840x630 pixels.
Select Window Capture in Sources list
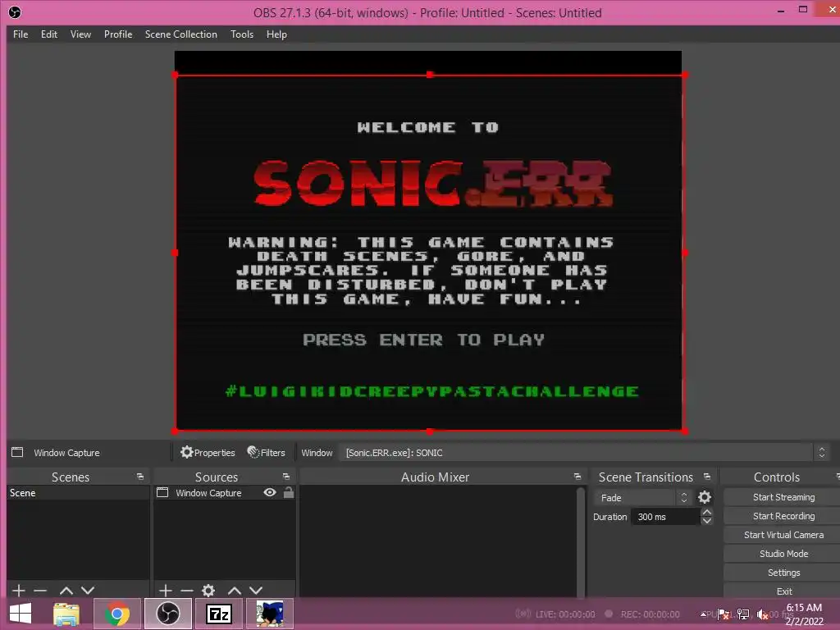point(208,493)
